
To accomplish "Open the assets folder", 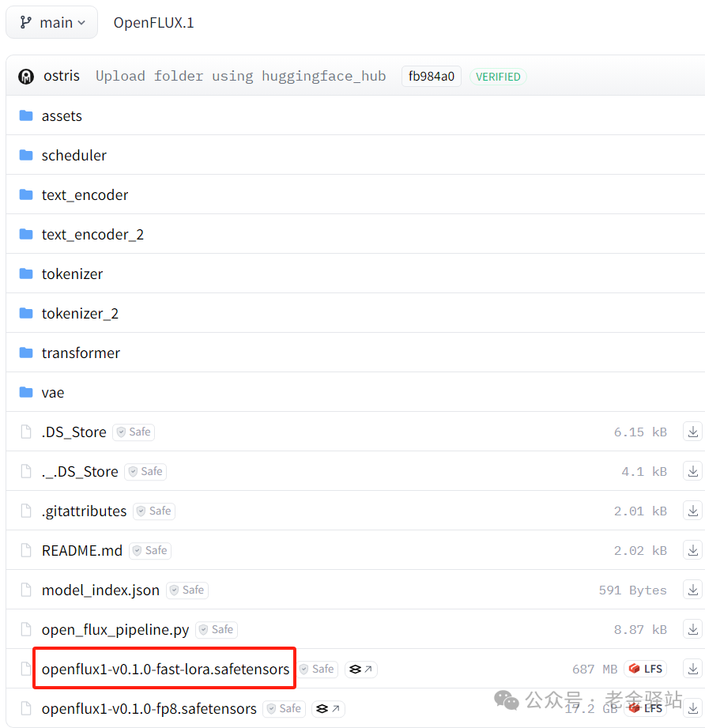I will pos(62,115).
